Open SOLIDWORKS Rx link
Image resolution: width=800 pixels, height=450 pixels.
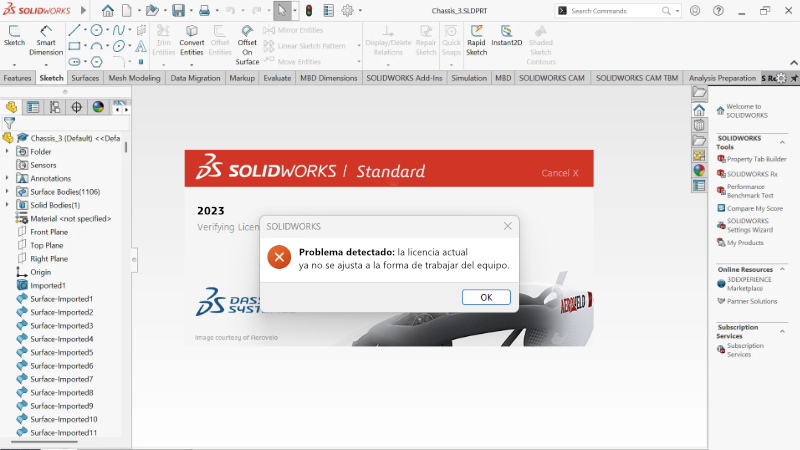point(752,174)
